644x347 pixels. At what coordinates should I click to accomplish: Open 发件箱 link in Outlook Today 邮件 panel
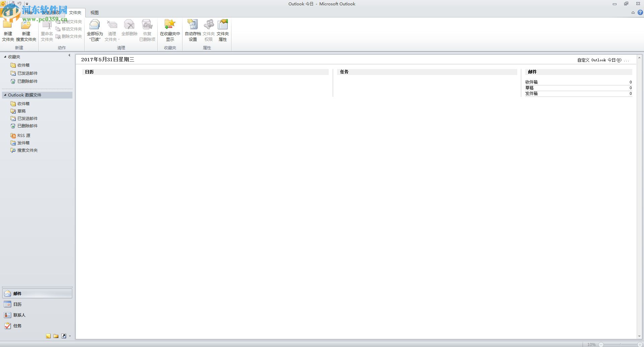[531, 93]
